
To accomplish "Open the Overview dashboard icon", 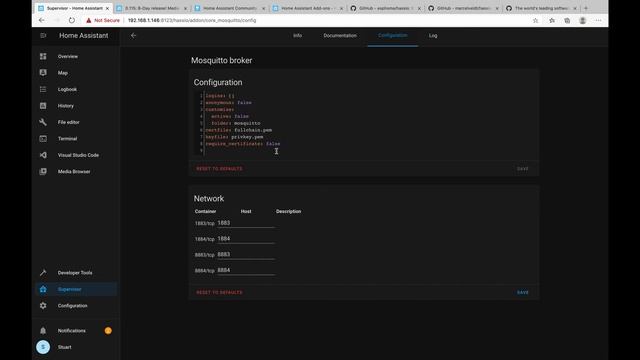I will (43, 56).
